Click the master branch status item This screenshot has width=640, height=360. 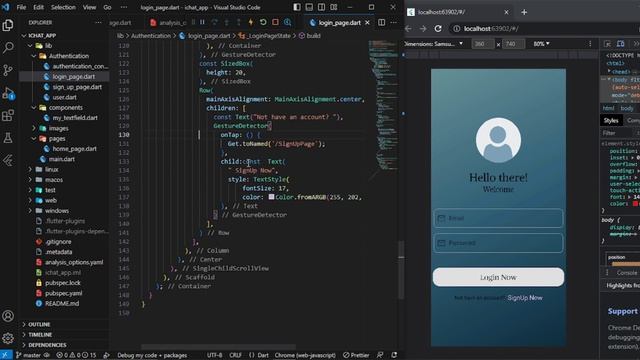(29, 355)
